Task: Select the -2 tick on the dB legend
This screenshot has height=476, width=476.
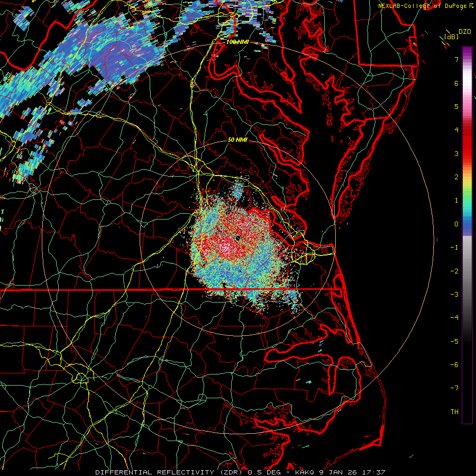Action: click(454, 271)
